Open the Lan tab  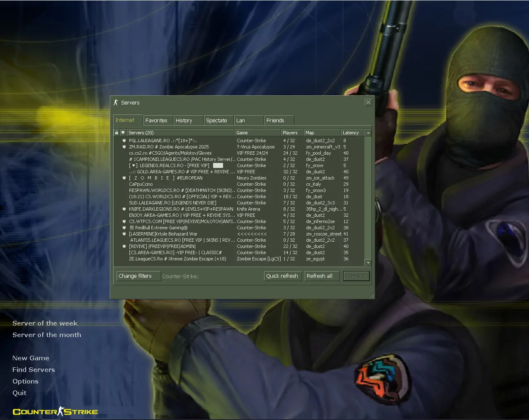click(249, 121)
